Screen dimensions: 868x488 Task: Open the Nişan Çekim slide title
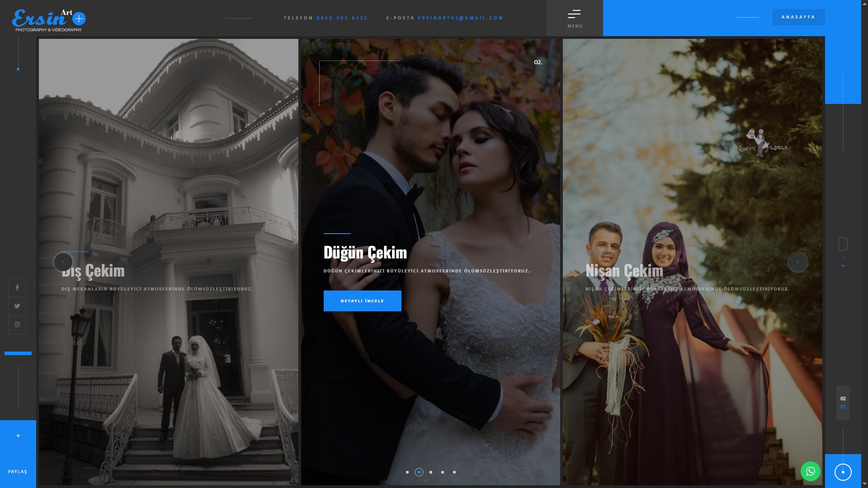click(624, 271)
